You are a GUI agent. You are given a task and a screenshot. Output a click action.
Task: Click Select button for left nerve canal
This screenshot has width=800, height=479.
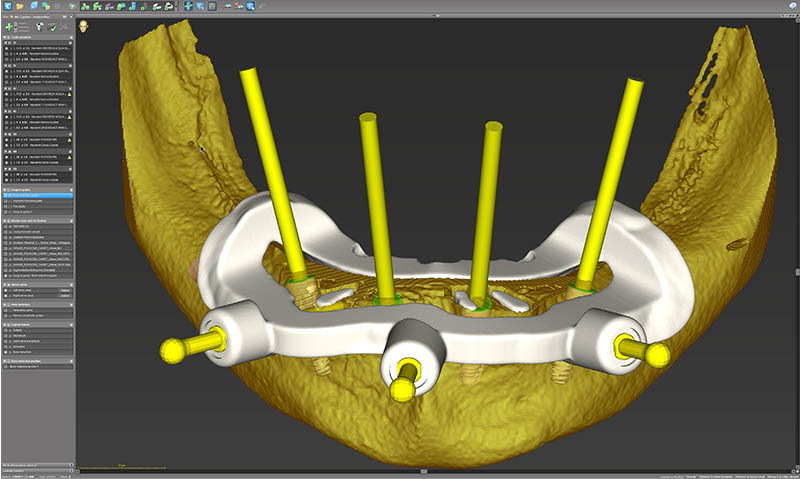coord(65,291)
